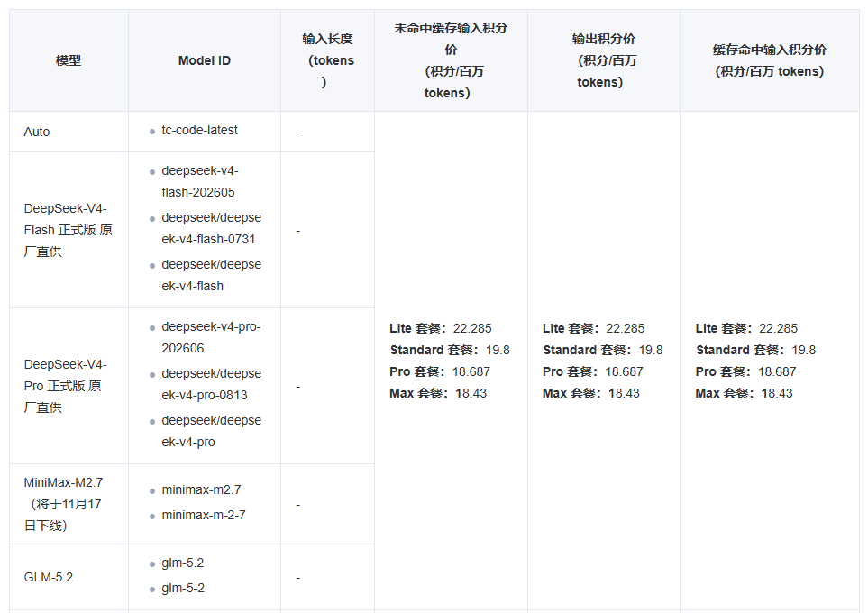
Task: Select the "输入长度 (tokens)" column header
Action: (x=328, y=60)
